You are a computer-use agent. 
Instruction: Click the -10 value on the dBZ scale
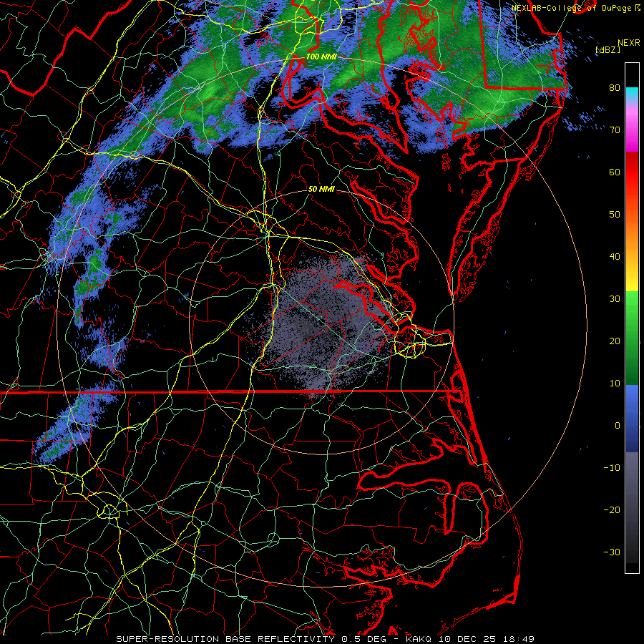(612, 468)
